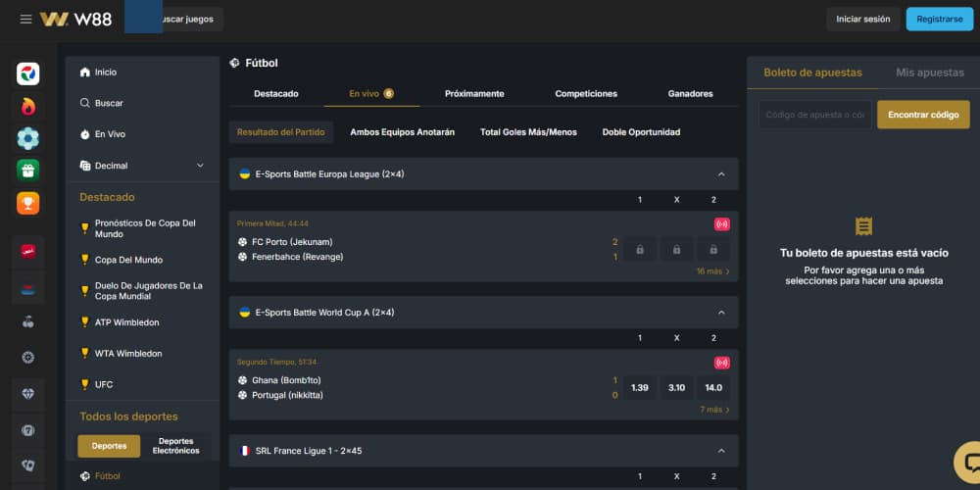
Task: Open the colorful swirl icon in sidebar
Action: pos(28,73)
